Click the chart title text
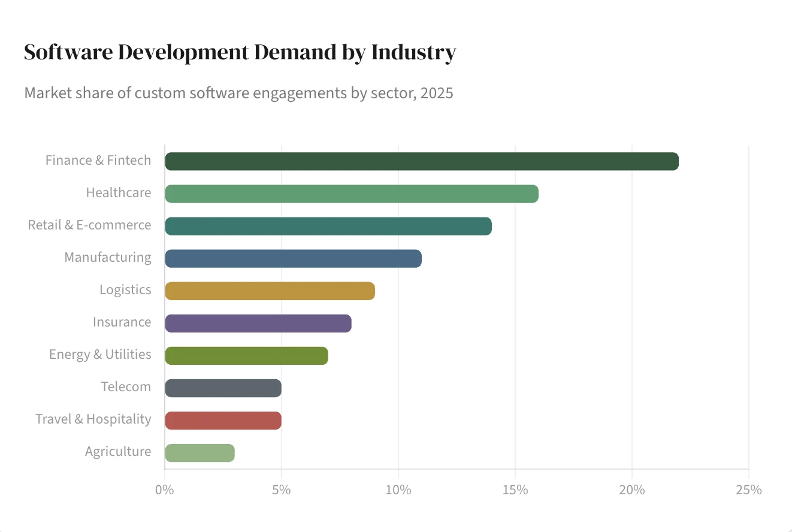 coord(239,52)
